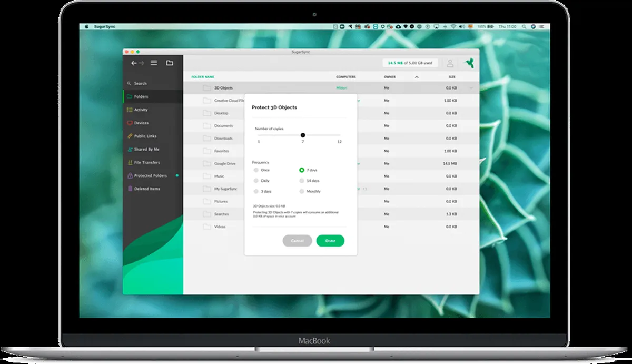Select the Favorites folder row
632x364 pixels.
click(x=331, y=151)
